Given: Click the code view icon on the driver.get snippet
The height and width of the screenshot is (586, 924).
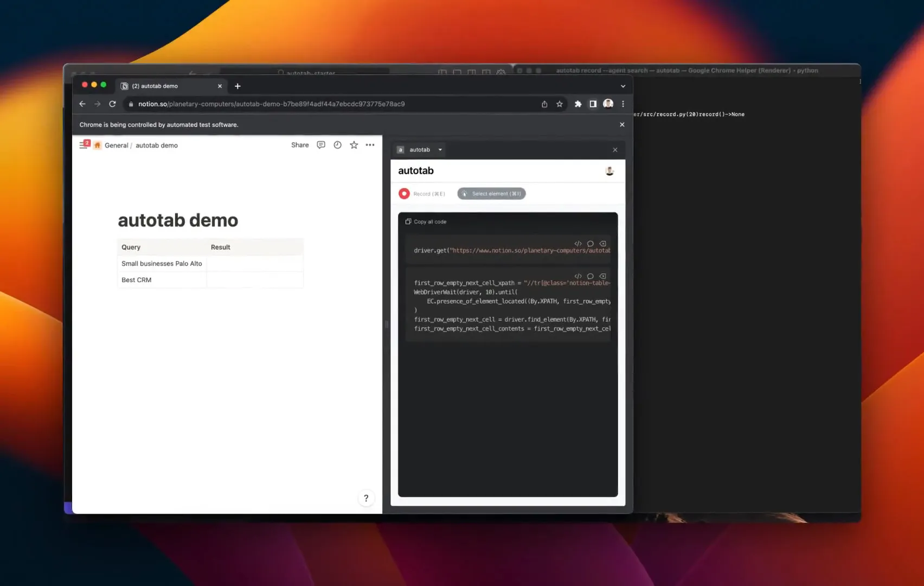Looking at the screenshot, I should (578, 244).
